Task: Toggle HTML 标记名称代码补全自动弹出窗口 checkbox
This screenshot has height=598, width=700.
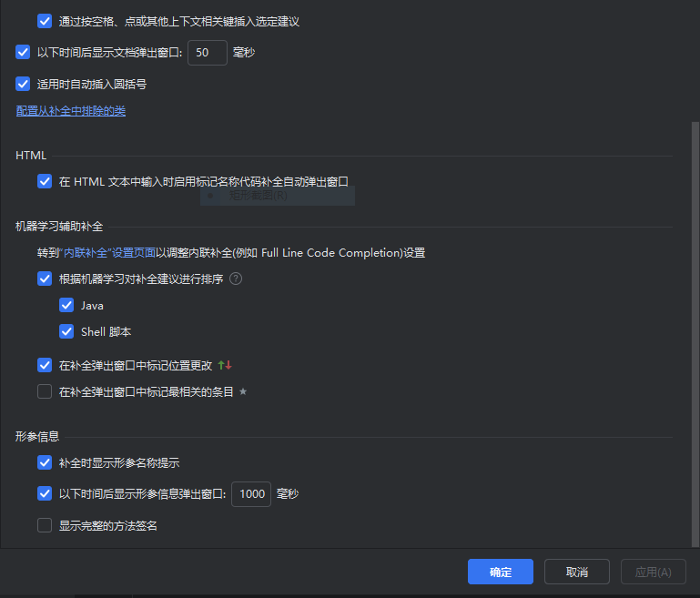Action: pos(45,181)
